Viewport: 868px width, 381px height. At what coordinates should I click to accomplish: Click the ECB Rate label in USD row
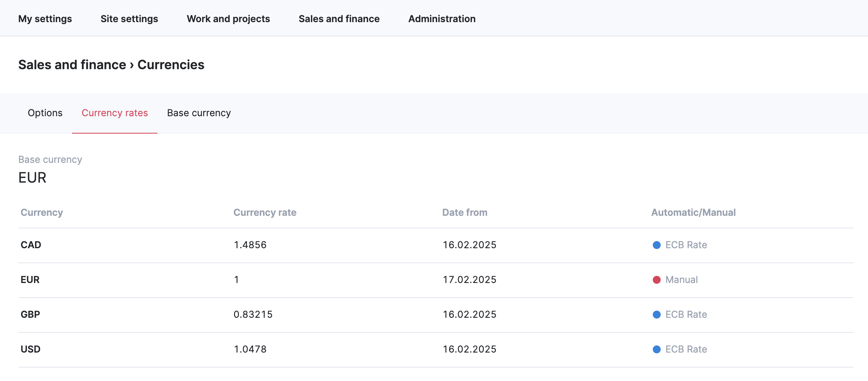coord(686,349)
